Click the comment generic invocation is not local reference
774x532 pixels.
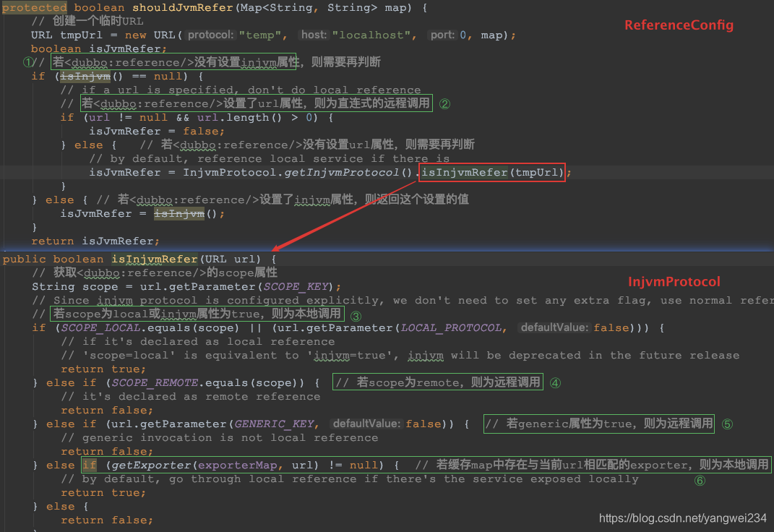220,438
